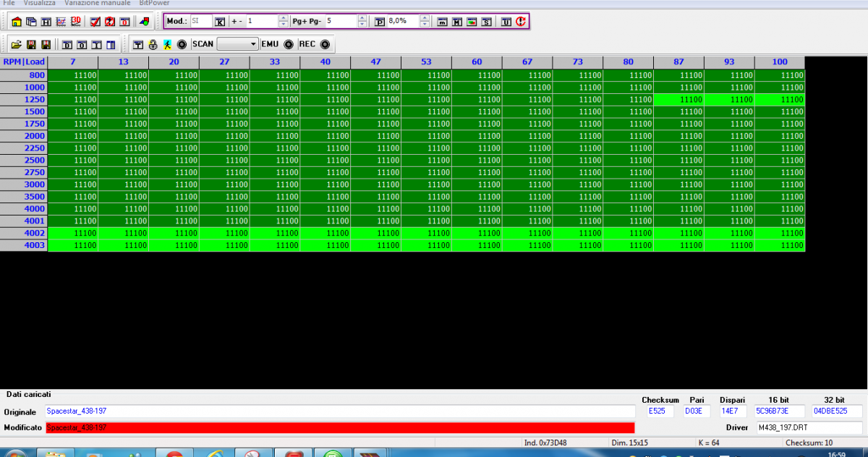The image size is (868, 457).
Task: Toggle the EMU round button
Action: [x=289, y=44]
